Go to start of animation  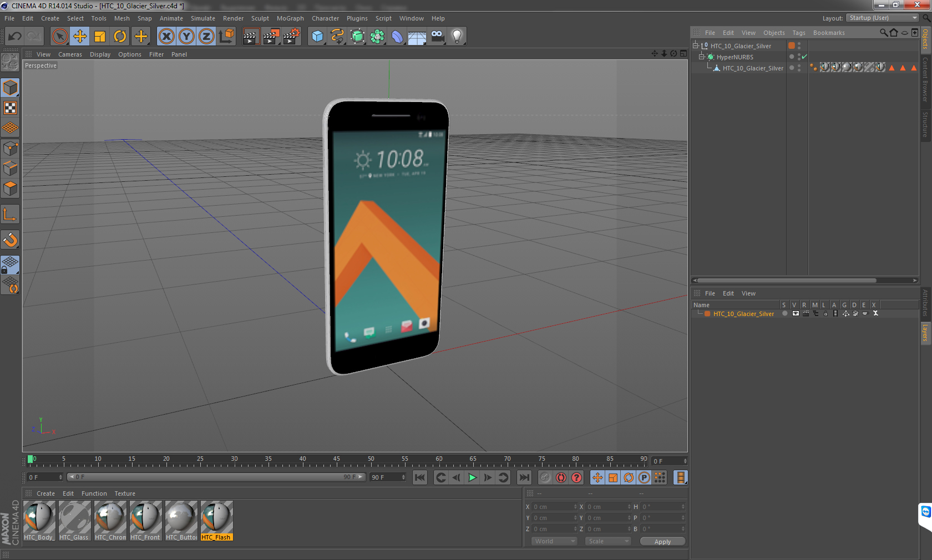(420, 477)
